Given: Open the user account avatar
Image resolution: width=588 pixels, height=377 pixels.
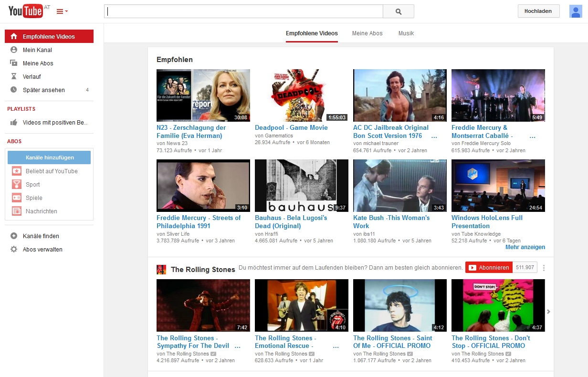Looking at the screenshot, I should (x=576, y=11).
